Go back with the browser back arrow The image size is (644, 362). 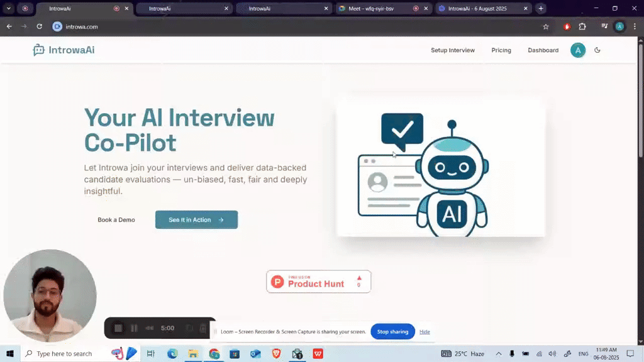pyautogui.click(x=9, y=26)
